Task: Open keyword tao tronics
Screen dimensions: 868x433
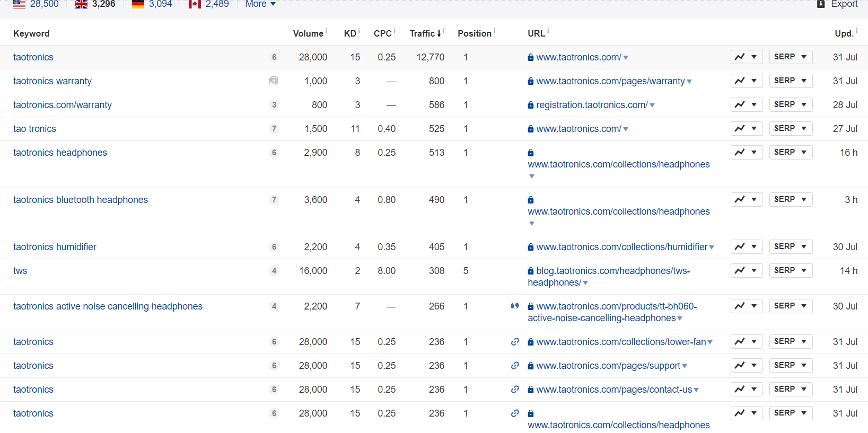Action: (x=34, y=129)
